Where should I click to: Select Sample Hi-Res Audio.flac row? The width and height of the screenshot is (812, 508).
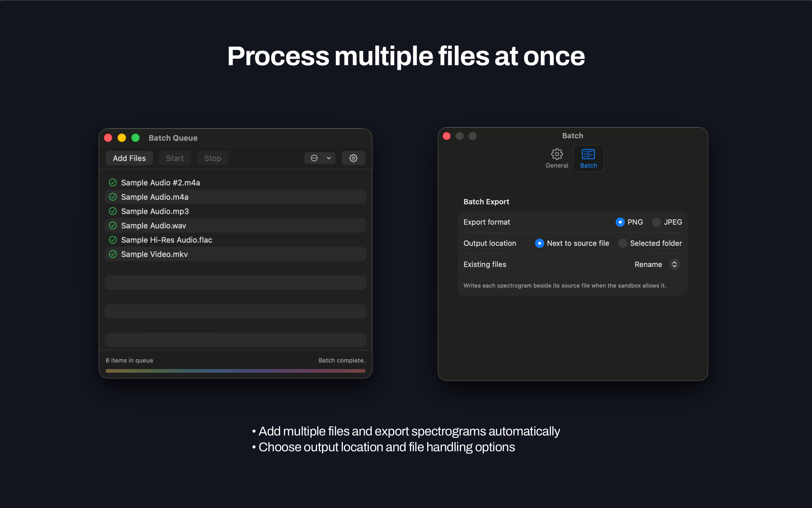pos(235,240)
